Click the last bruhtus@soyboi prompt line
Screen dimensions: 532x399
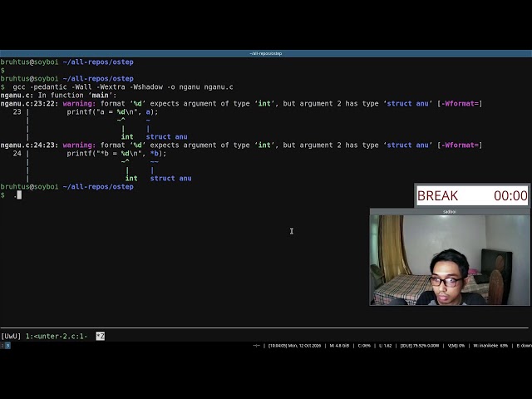tap(66, 187)
